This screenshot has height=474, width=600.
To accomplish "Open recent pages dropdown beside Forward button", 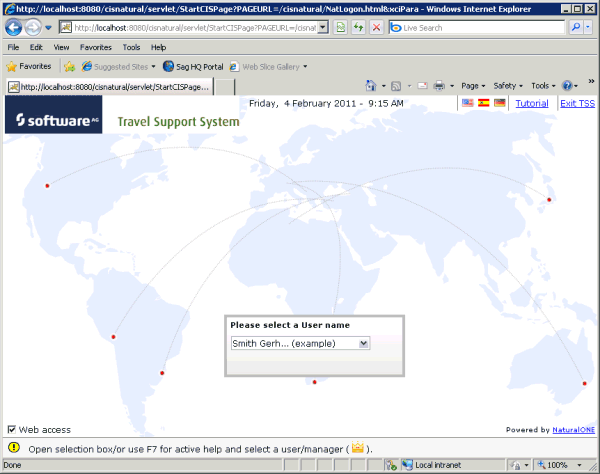I will click(x=48, y=28).
